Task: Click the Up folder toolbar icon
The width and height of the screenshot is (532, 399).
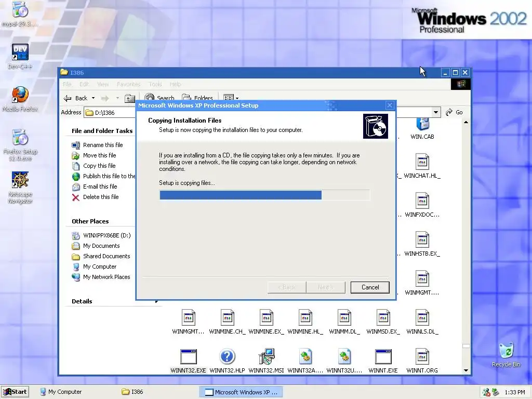Action: (129, 98)
